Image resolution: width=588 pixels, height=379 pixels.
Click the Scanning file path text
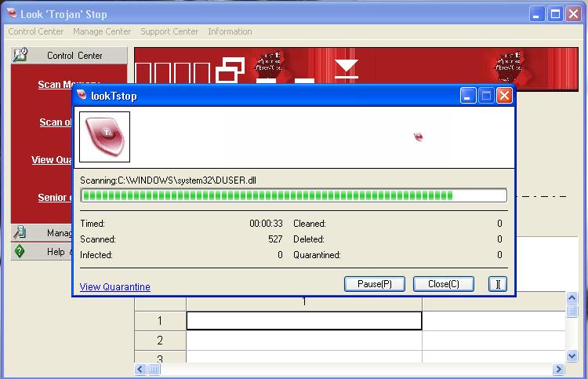click(x=168, y=180)
